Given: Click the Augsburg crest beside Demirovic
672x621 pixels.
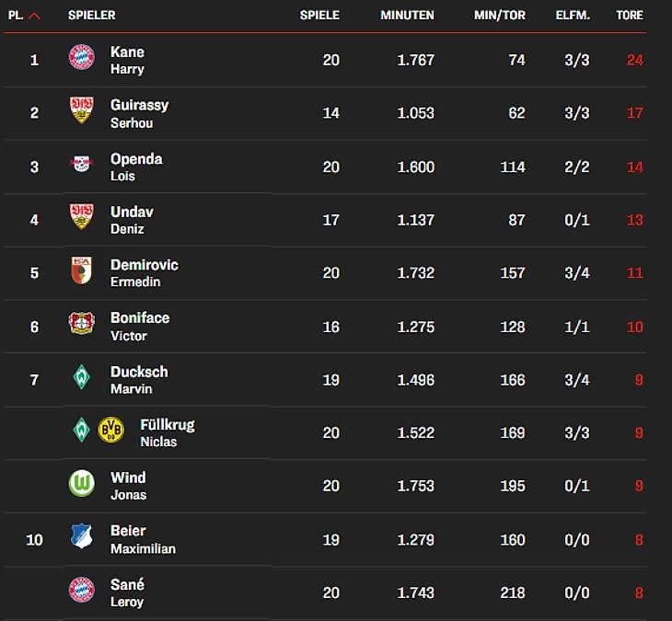Looking at the screenshot, I should click(x=82, y=271).
